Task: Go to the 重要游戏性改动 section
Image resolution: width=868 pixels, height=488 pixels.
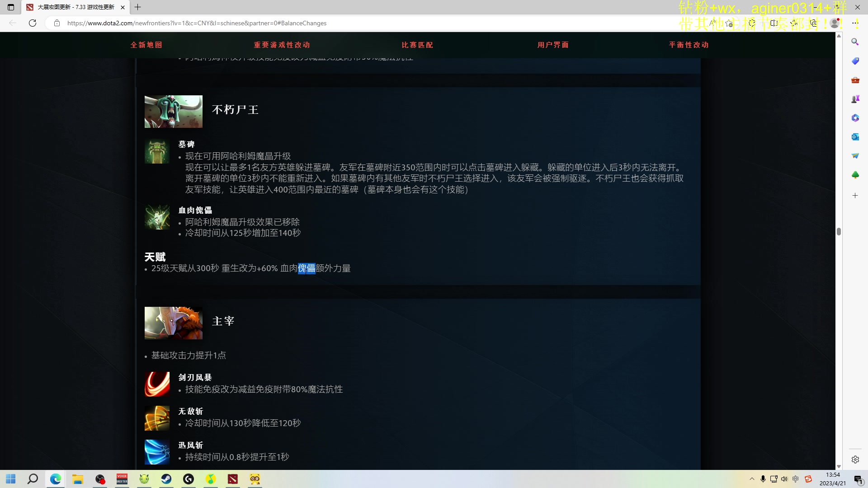Action: coord(282,45)
